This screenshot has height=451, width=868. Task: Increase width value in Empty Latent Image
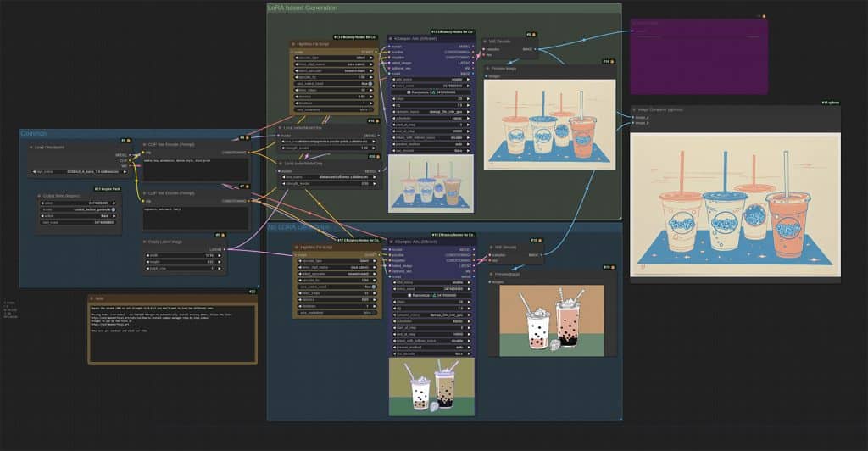tap(220, 256)
